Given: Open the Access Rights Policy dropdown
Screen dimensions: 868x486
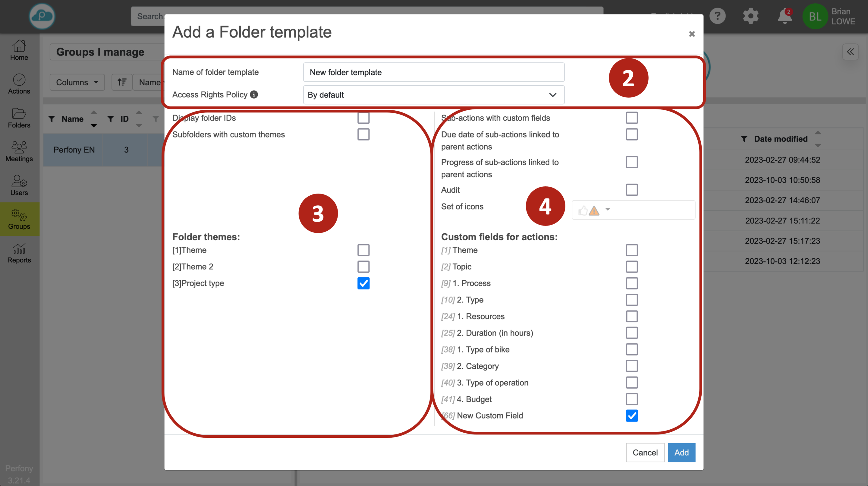Looking at the screenshot, I should (x=433, y=95).
